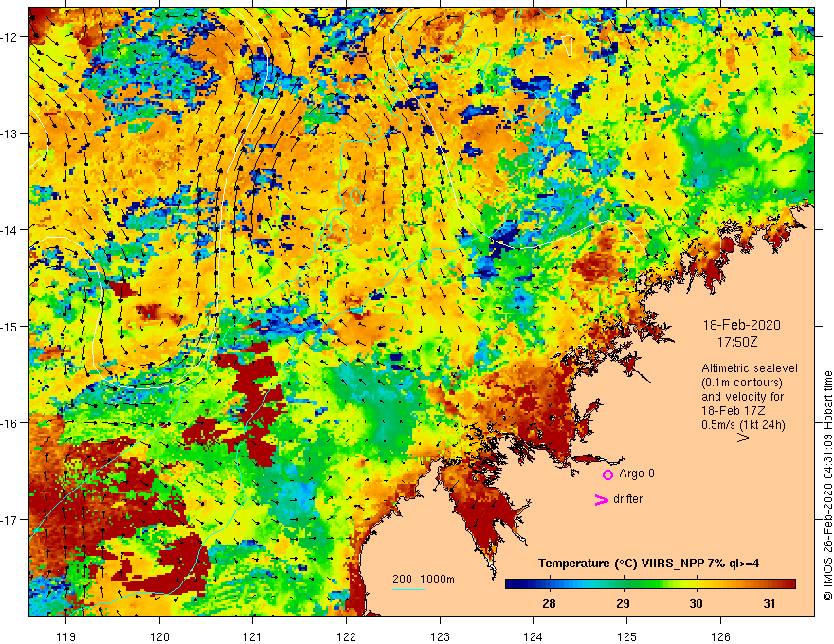This screenshot has height=644, width=834.
Task: Click the date text 18-Feb-2020
Action: [x=741, y=325]
